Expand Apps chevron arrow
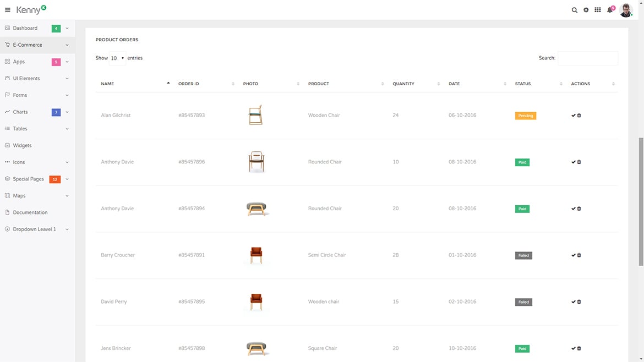644x362 pixels. tap(67, 62)
